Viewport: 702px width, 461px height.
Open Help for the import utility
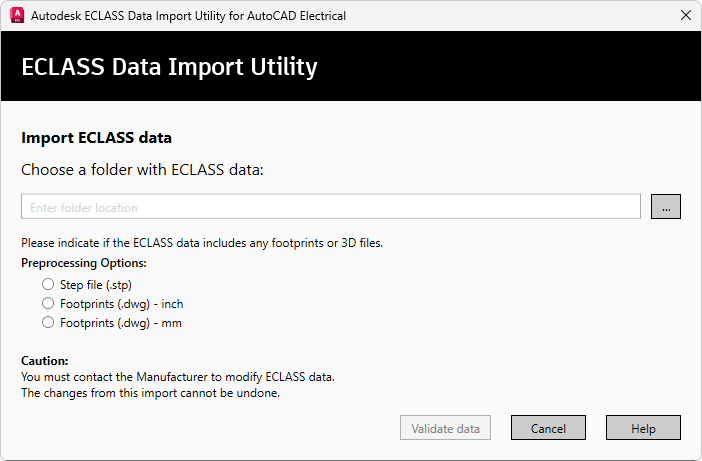(643, 428)
